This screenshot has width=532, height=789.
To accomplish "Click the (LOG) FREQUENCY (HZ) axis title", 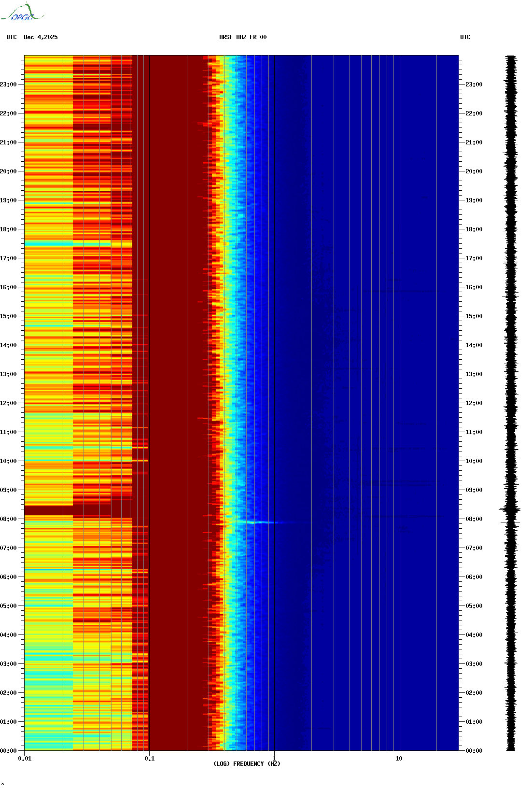I will pos(247,764).
